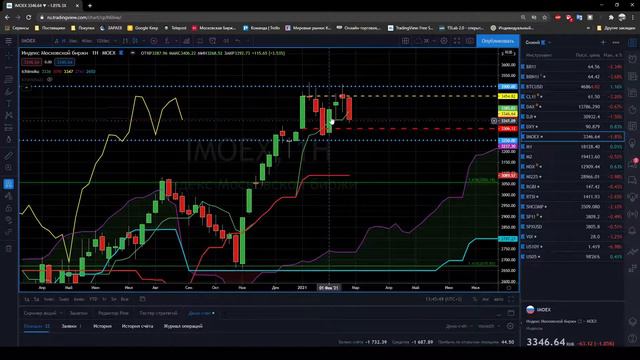
Task: Click the browser address bar
Action: [278, 18]
